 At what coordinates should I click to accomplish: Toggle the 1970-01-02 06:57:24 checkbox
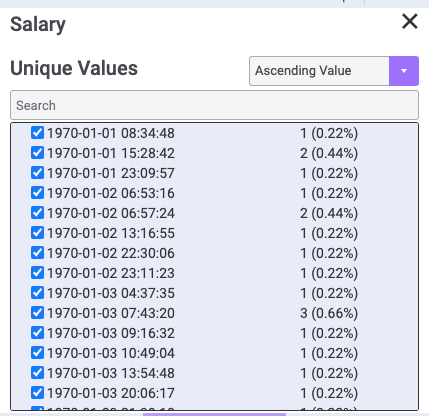click(x=37, y=212)
